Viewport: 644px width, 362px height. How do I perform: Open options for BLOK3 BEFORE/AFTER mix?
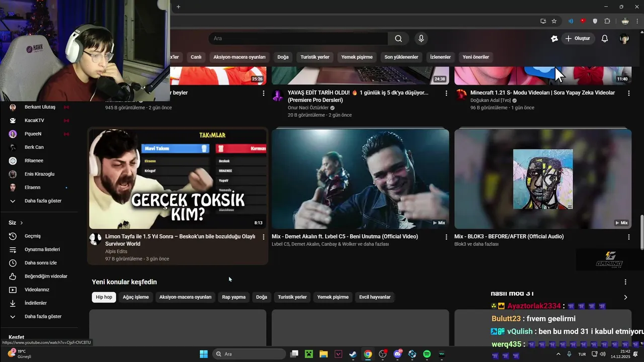(x=628, y=237)
